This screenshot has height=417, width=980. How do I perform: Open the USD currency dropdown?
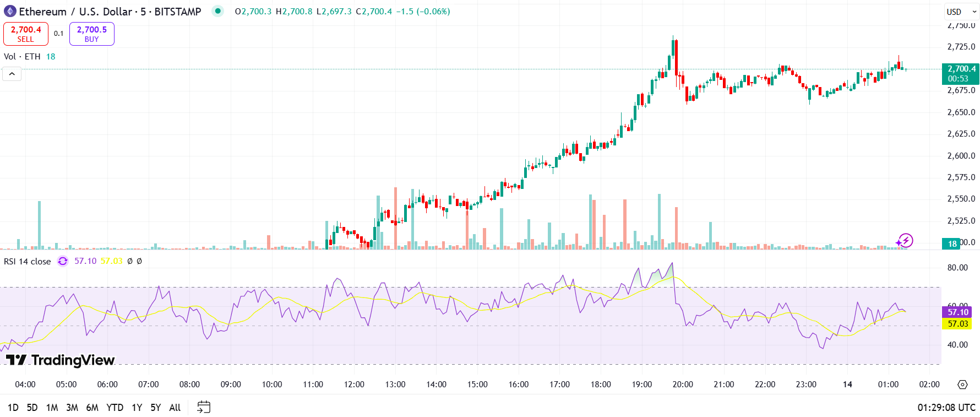pos(961,12)
